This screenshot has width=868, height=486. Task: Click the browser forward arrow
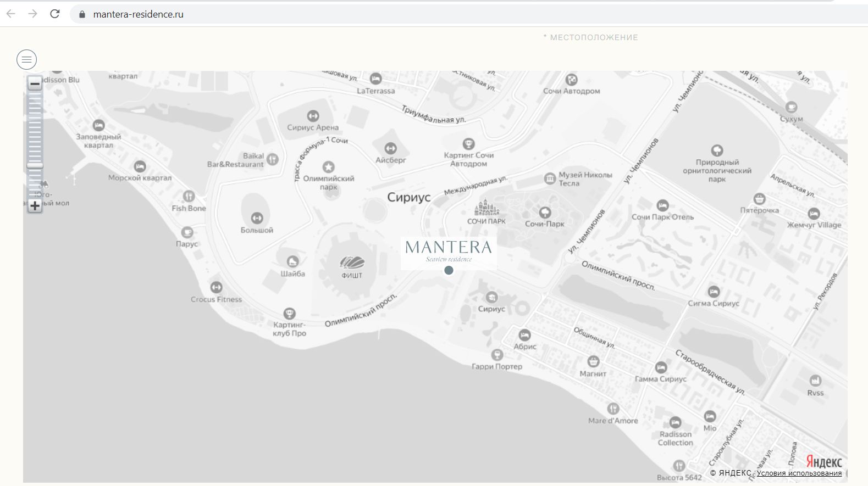point(32,14)
